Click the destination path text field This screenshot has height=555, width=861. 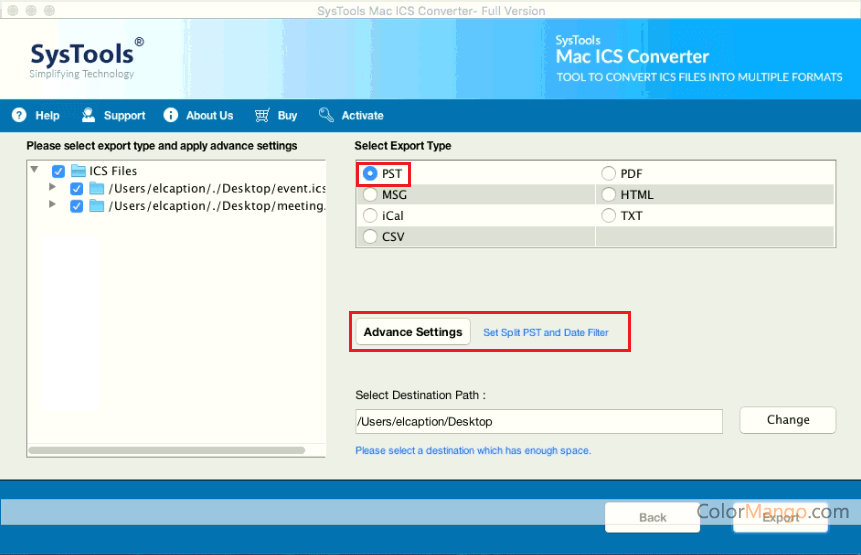coord(538,421)
